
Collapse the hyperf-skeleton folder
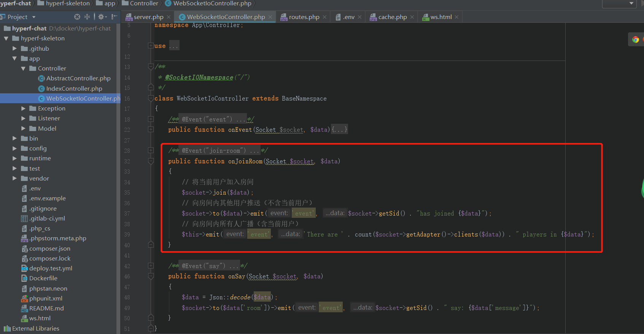click(x=6, y=38)
